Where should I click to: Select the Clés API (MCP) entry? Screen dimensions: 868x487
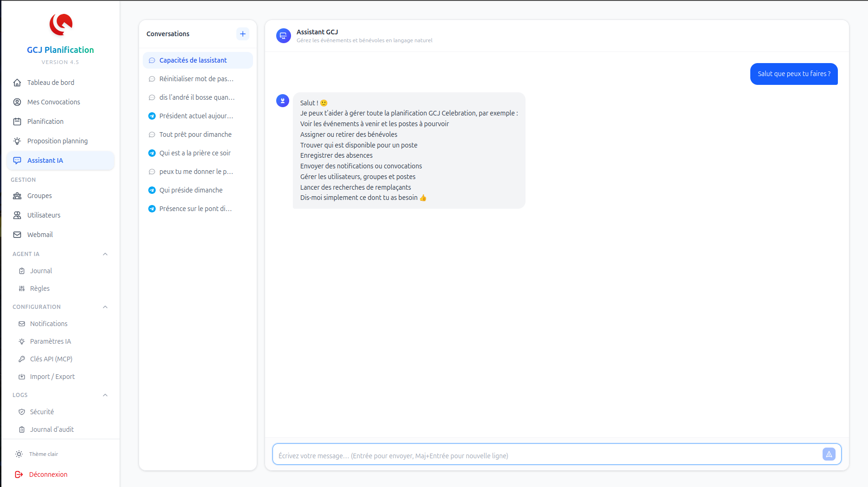click(51, 359)
